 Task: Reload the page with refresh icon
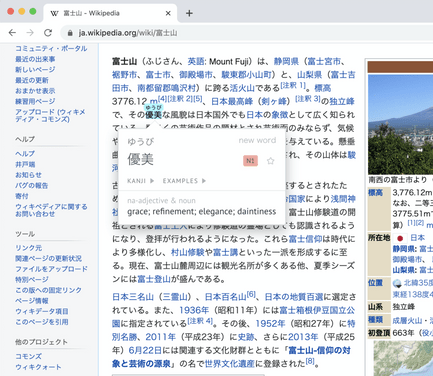point(48,33)
